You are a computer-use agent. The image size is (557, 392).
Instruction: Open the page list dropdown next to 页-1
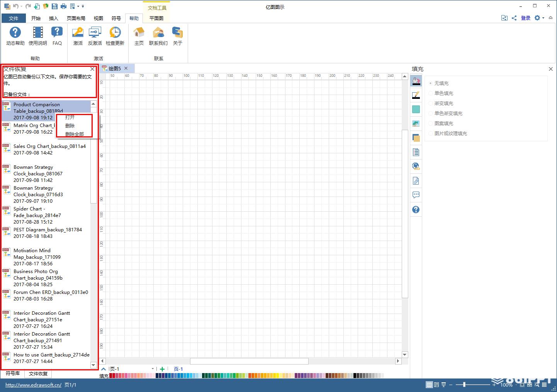point(153,369)
